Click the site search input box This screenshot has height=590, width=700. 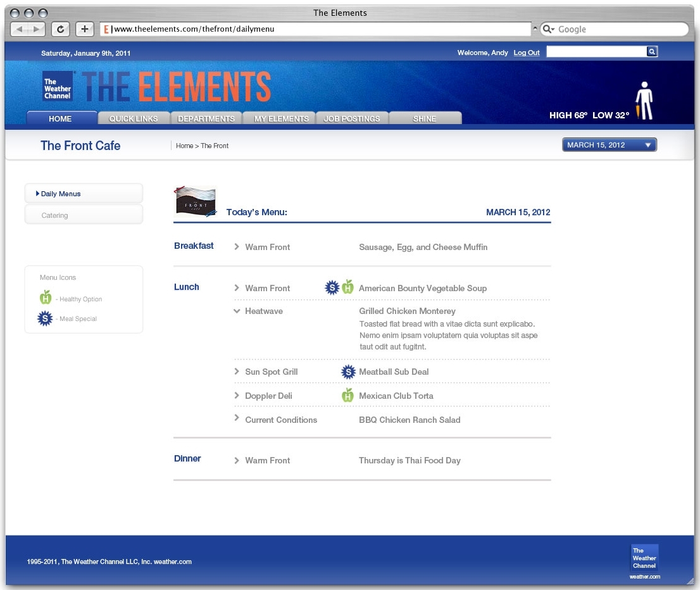pyautogui.click(x=596, y=51)
